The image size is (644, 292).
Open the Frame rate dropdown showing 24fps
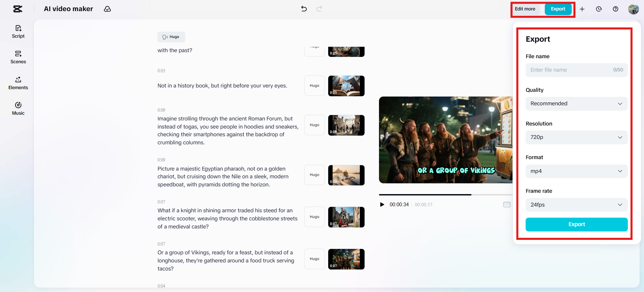tap(576, 205)
